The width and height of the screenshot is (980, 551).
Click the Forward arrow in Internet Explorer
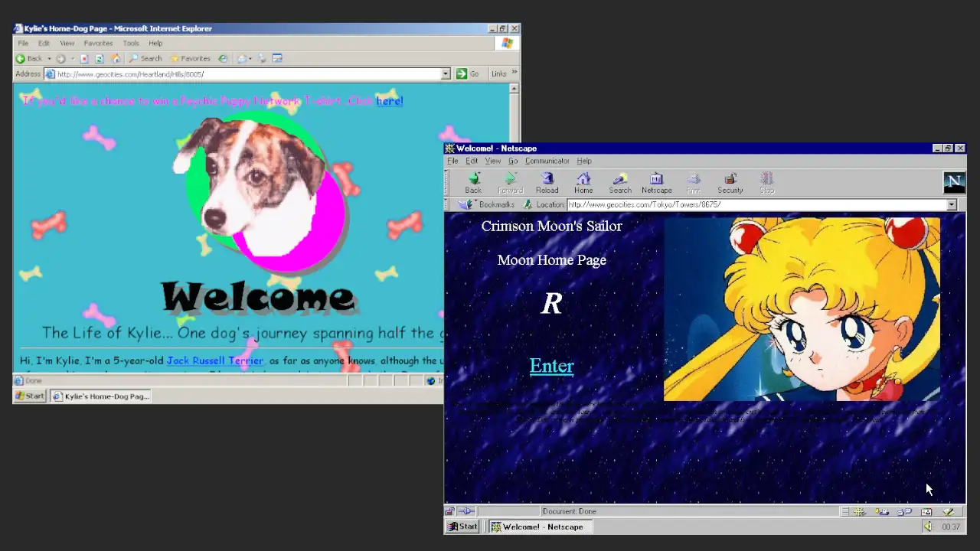click(x=60, y=59)
